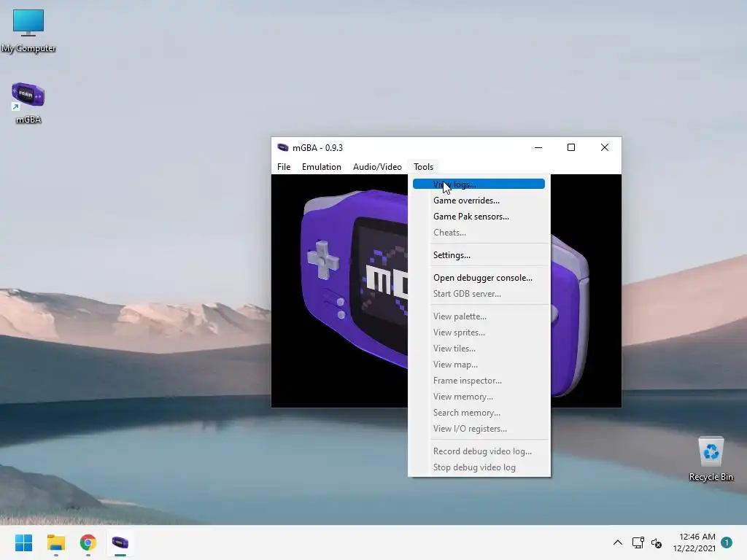Open the Audio/Video menu
The image size is (747, 560).
click(377, 167)
